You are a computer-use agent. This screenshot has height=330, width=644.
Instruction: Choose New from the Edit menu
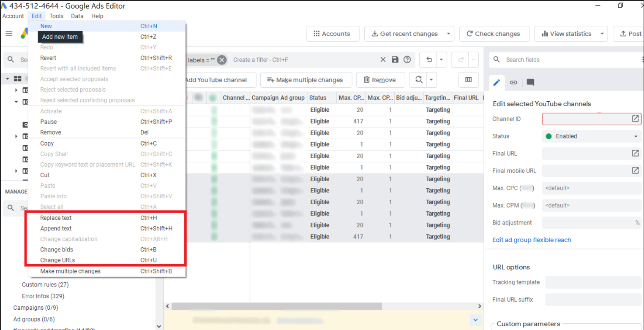107,26
